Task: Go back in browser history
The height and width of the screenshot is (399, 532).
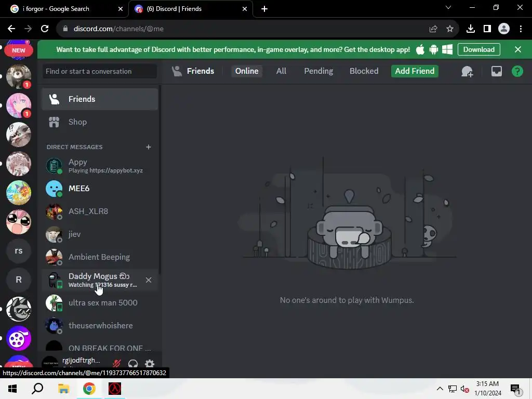Action: 11,29
